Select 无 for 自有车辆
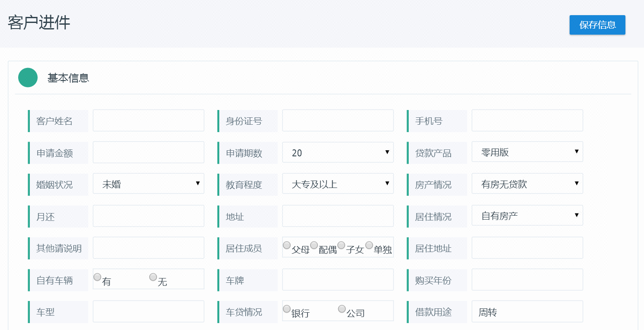The image size is (644, 330). coord(153,277)
